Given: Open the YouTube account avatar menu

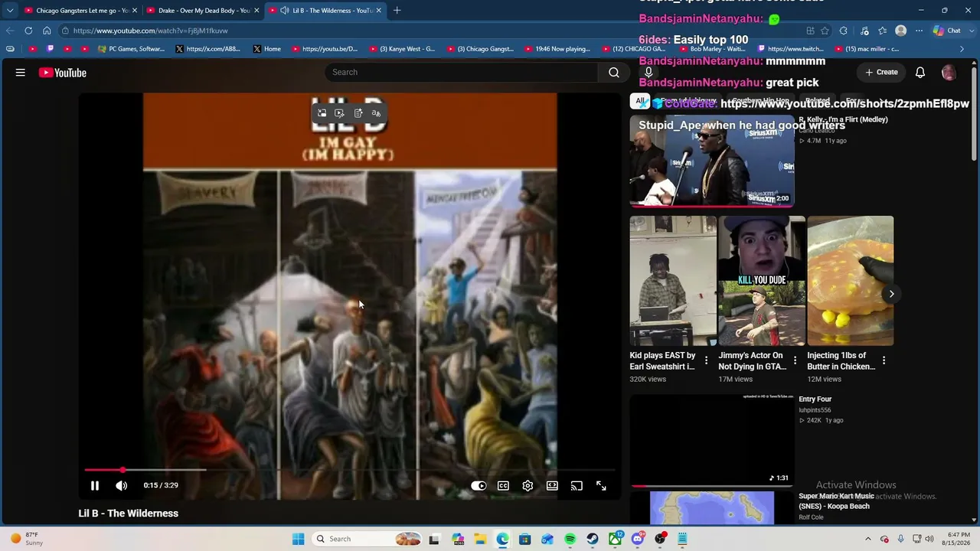Looking at the screenshot, I should (x=949, y=72).
